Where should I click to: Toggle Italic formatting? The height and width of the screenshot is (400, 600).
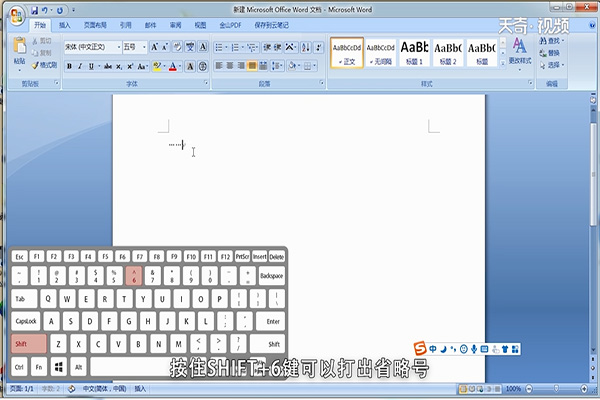[x=80, y=67]
